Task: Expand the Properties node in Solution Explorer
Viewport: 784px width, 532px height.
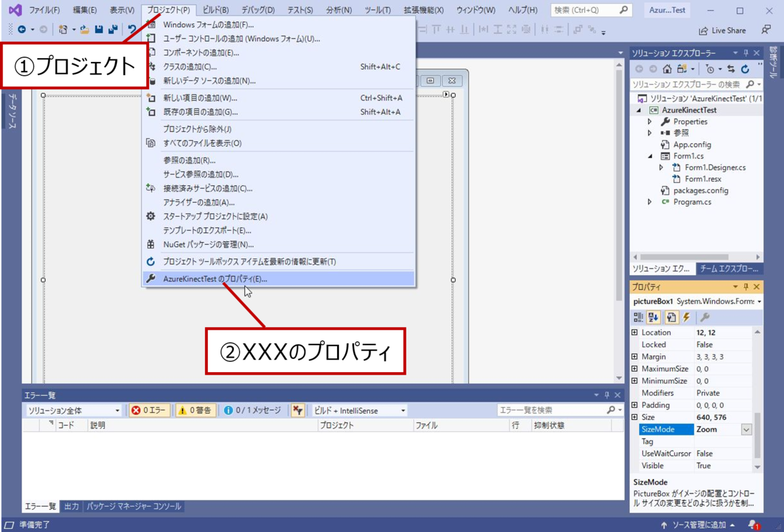Action: [649, 121]
